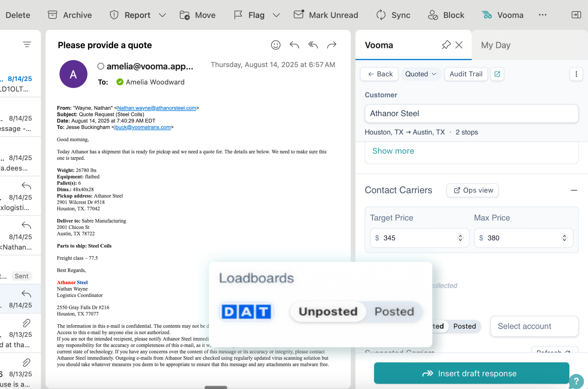Screen dimensions: 588x389
Task: Click Show more link
Action: 393,151
